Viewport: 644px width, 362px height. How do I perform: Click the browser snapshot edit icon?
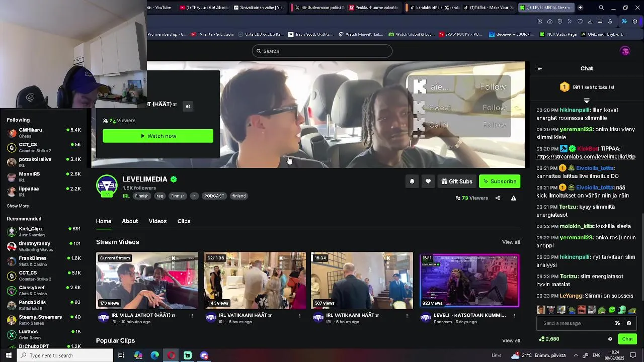coord(540,21)
